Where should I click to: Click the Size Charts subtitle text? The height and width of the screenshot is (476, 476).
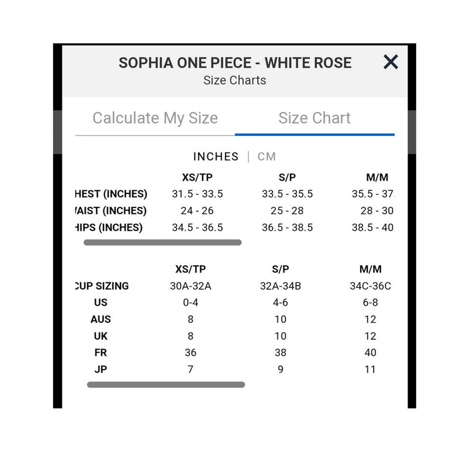[235, 80]
